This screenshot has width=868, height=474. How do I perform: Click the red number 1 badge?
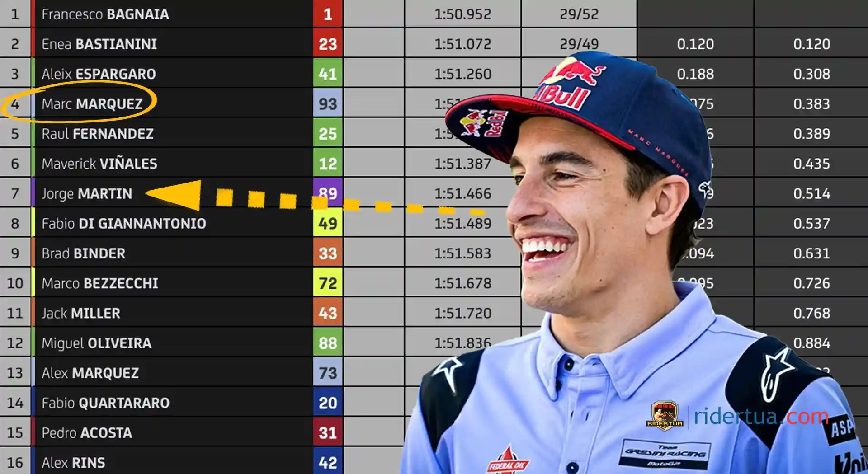pos(328,14)
